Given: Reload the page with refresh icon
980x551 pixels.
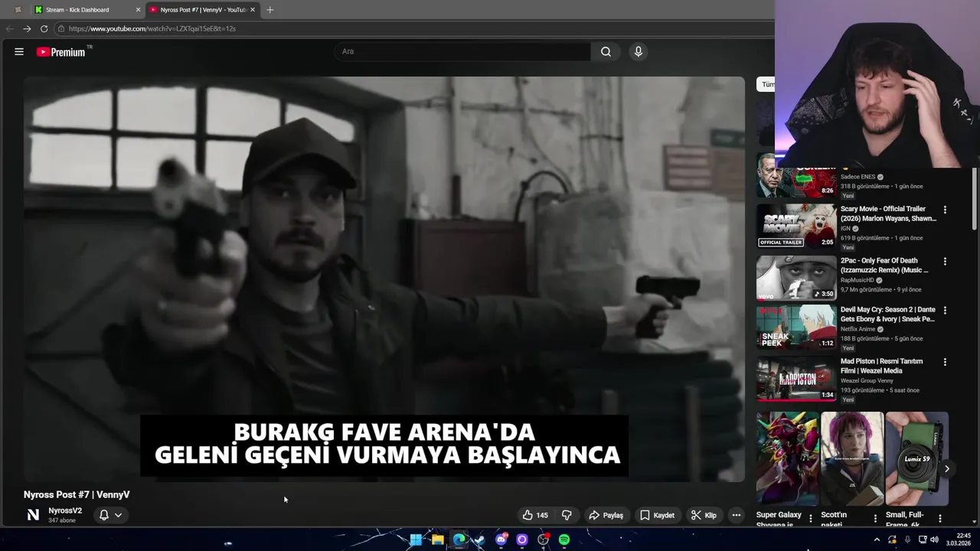Looking at the screenshot, I should click(44, 28).
